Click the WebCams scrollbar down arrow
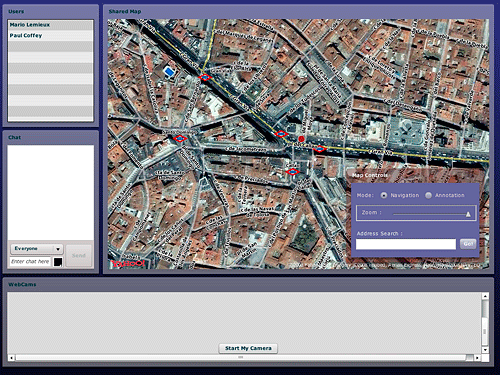 [x=485, y=350]
